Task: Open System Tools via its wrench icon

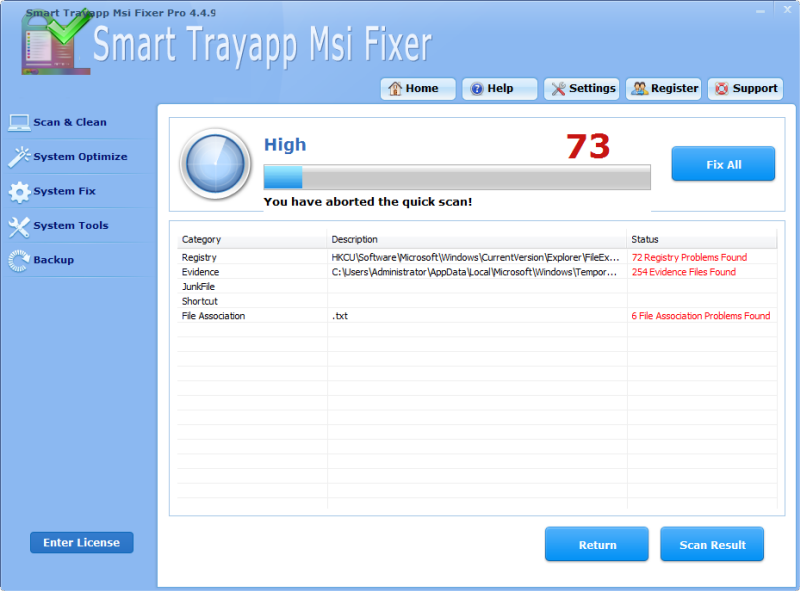Action: pos(20,225)
